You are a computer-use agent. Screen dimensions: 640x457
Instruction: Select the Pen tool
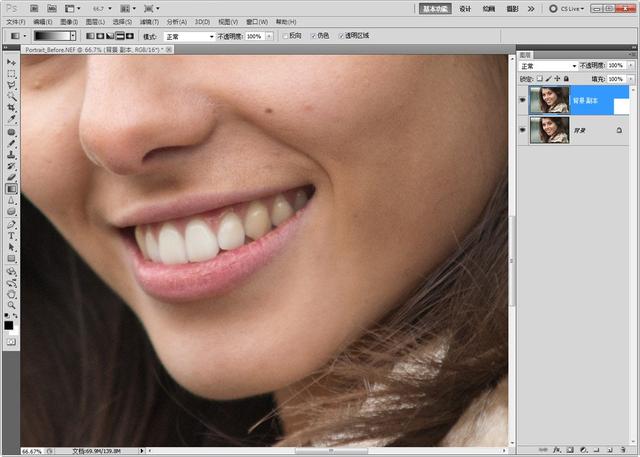point(11,225)
